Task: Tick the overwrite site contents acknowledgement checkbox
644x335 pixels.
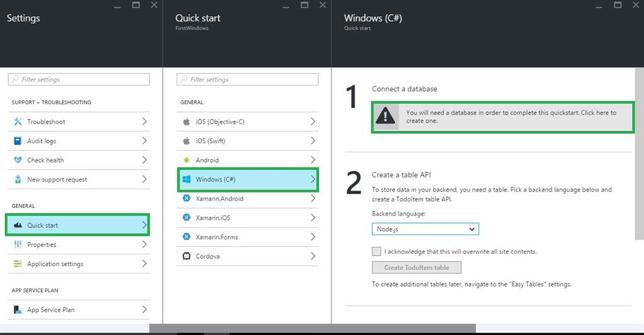Action: coord(376,251)
